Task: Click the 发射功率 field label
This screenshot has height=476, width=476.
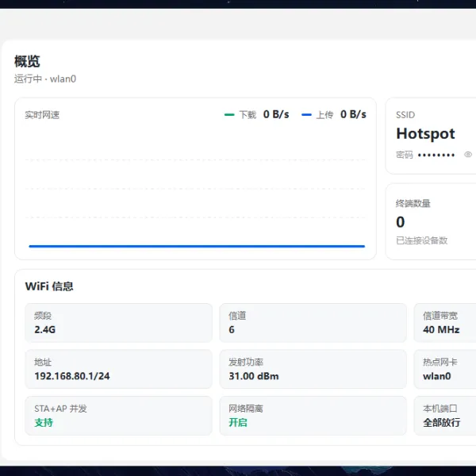Action: [x=246, y=363]
